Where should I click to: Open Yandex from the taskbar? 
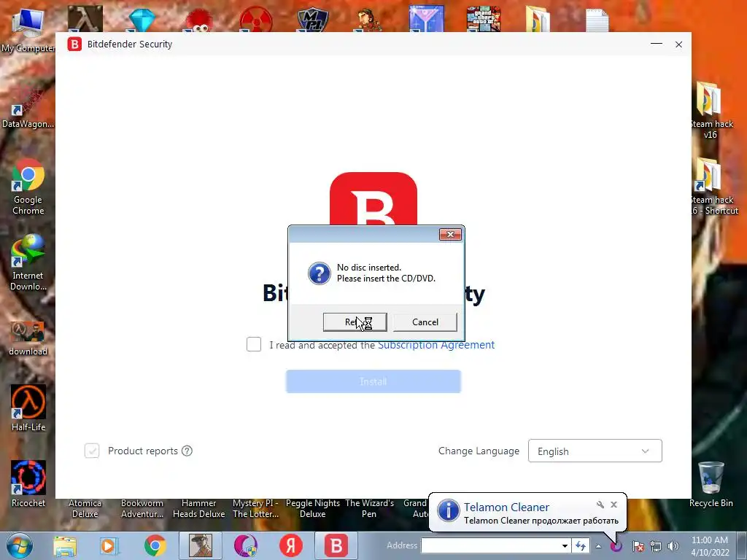(291, 545)
